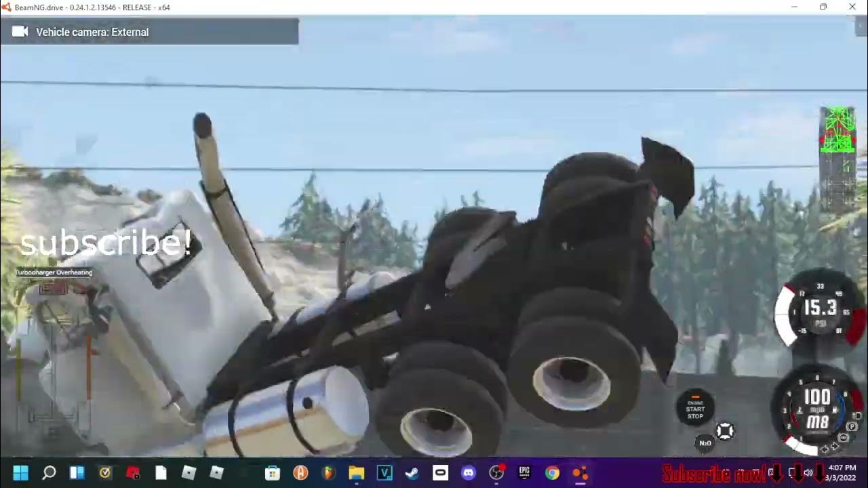Click the 'Vehicle camera: External' label
Image resolution: width=868 pixels, height=488 pixels.
pyautogui.click(x=92, y=32)
